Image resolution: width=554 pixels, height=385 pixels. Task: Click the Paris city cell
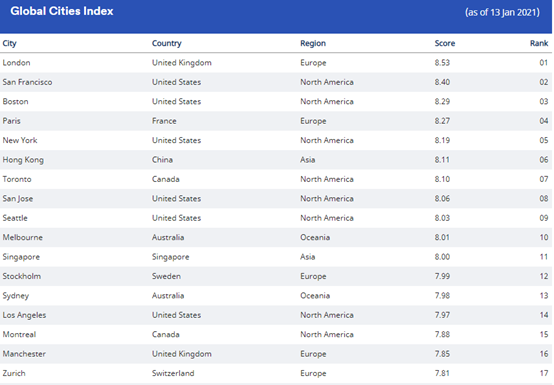click(x=11, y=121)
